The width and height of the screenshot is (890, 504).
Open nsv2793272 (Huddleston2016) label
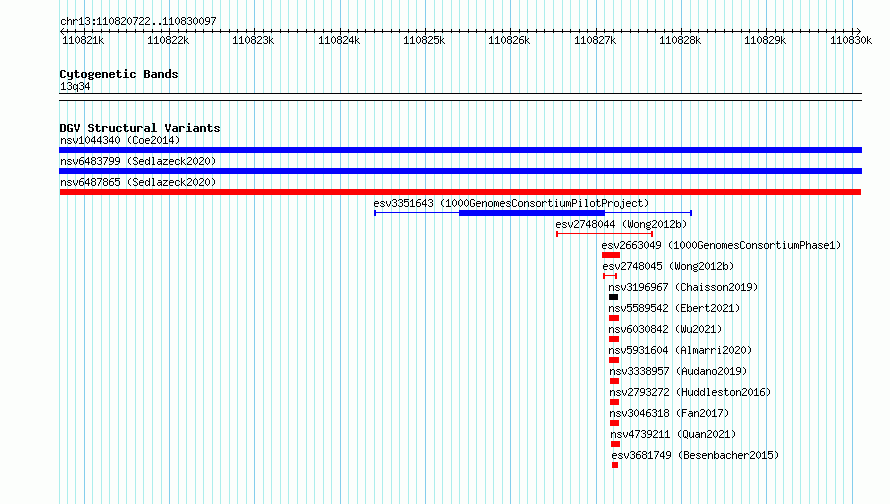(690, 392)
